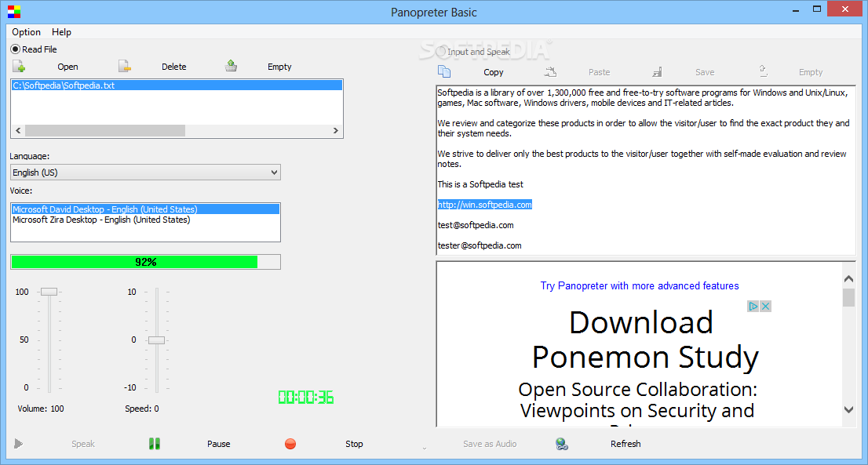The image size is (868, 465).
Task: Click the green Pause icon
Action: (x=155, y=444)
